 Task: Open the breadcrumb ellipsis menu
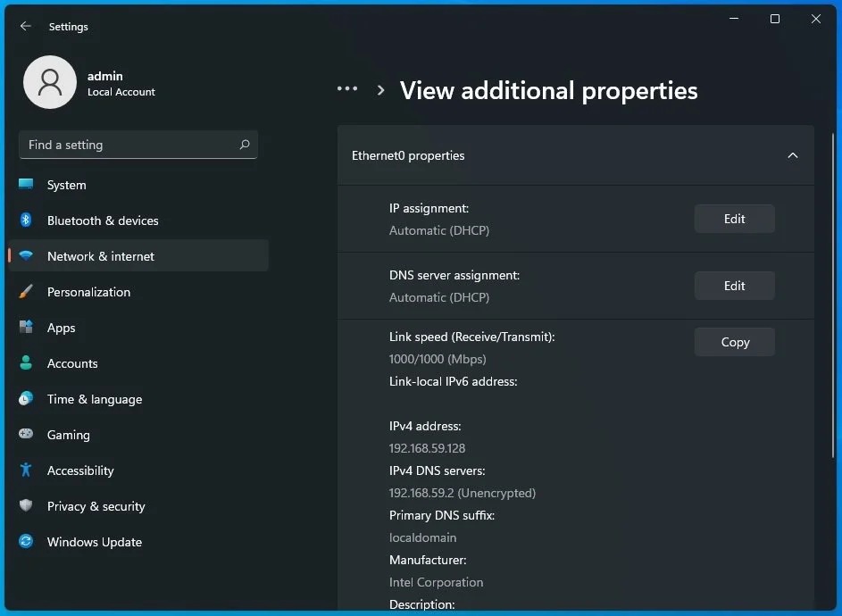(x=347, y=88)
